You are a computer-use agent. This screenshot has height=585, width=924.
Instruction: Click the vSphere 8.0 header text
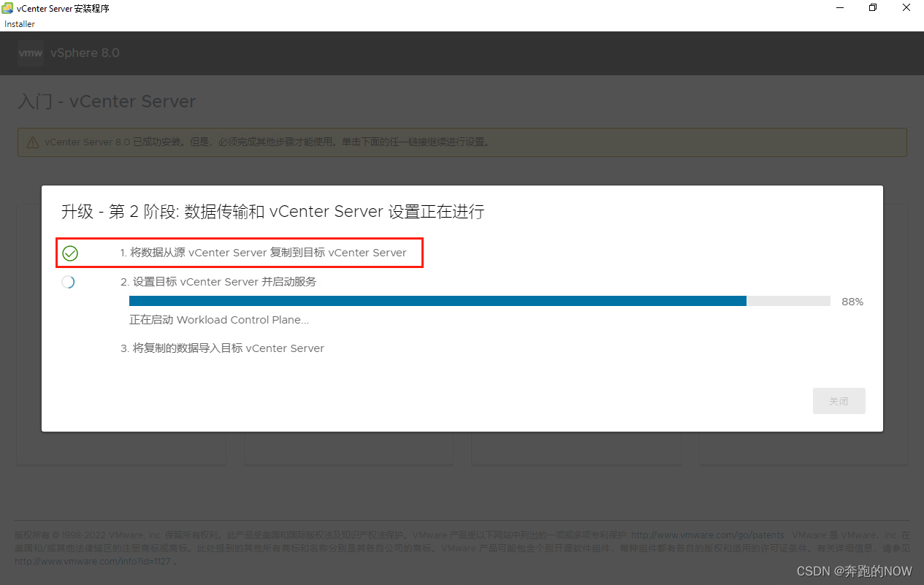85,53
